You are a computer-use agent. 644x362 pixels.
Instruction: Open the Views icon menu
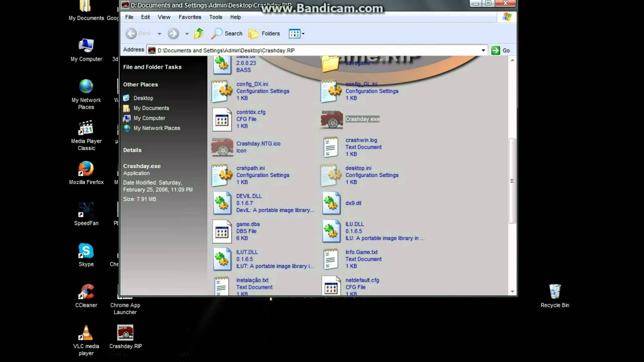pyautogui.click(x=296, y=34)
